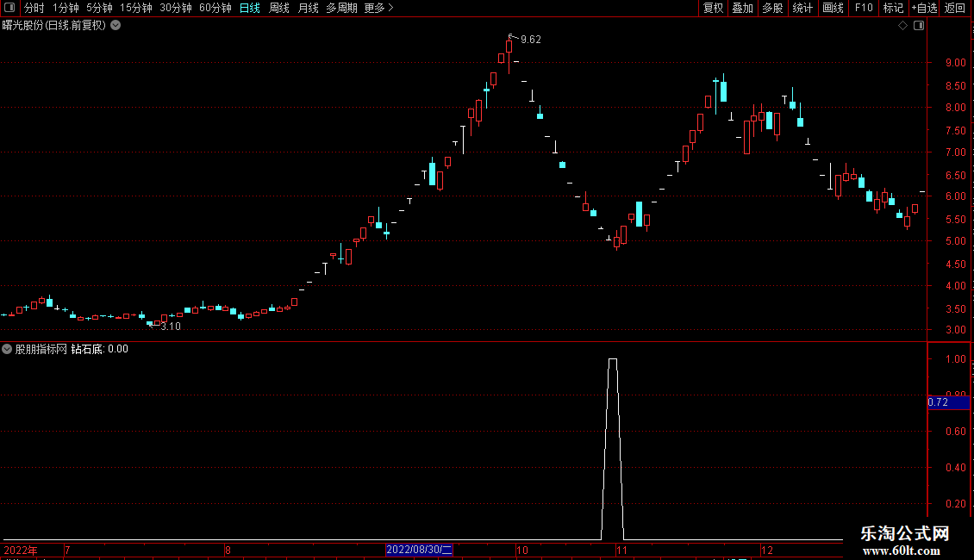Screen dimensions: 974x560
Task: Click month 7 on the time axis
Action: pyautogui.click(x=67, y=550)
